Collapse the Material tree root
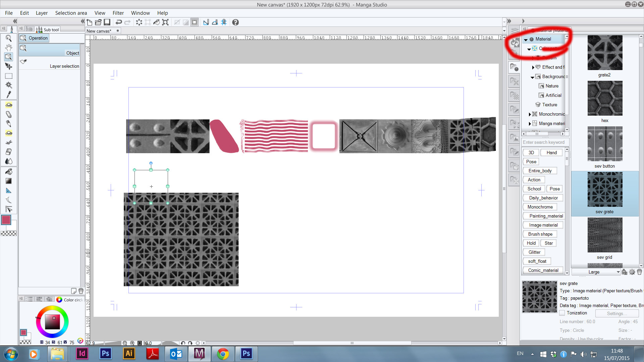Image resolution: width=644 pixels, height=362 pixels. (526, 40)
